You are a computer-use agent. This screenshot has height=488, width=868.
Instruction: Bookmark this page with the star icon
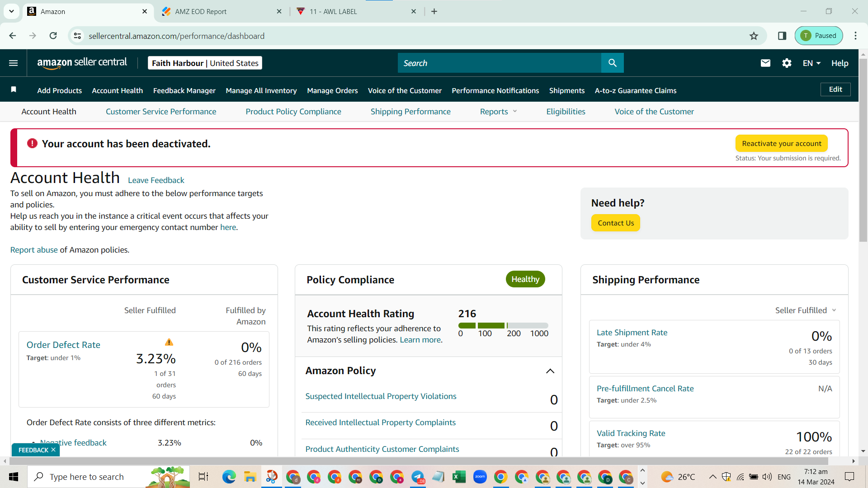click(754, 36)
